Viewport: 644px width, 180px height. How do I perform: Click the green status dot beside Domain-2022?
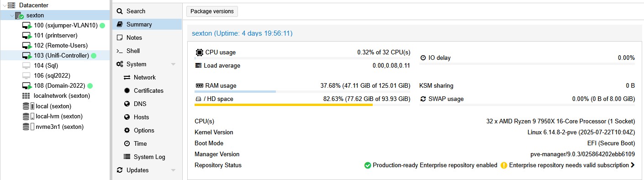90,86
